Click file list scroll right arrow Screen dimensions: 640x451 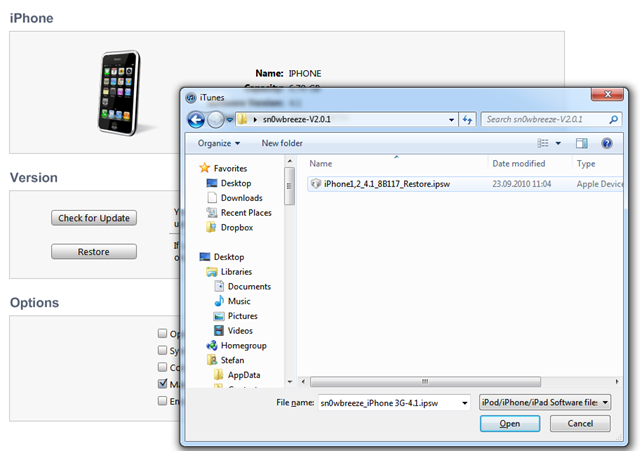617,382
